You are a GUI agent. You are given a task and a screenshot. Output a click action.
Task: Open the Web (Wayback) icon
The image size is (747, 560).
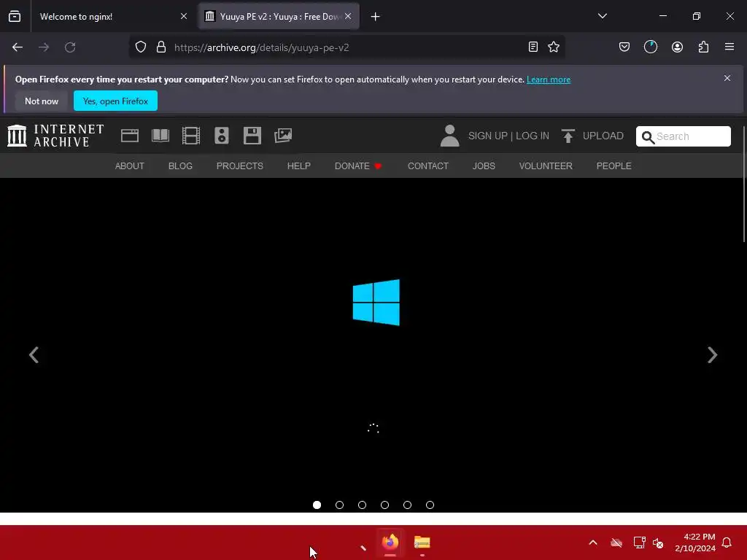pyautogui.click(x=130, y=136)
